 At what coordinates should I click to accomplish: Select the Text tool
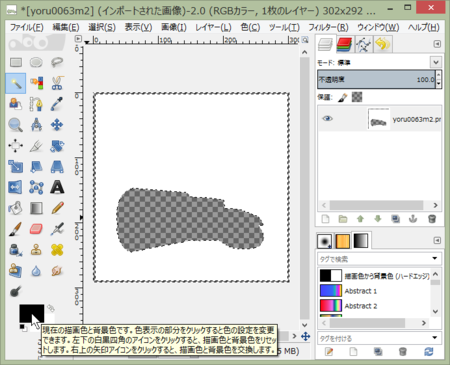pos(57,187)
